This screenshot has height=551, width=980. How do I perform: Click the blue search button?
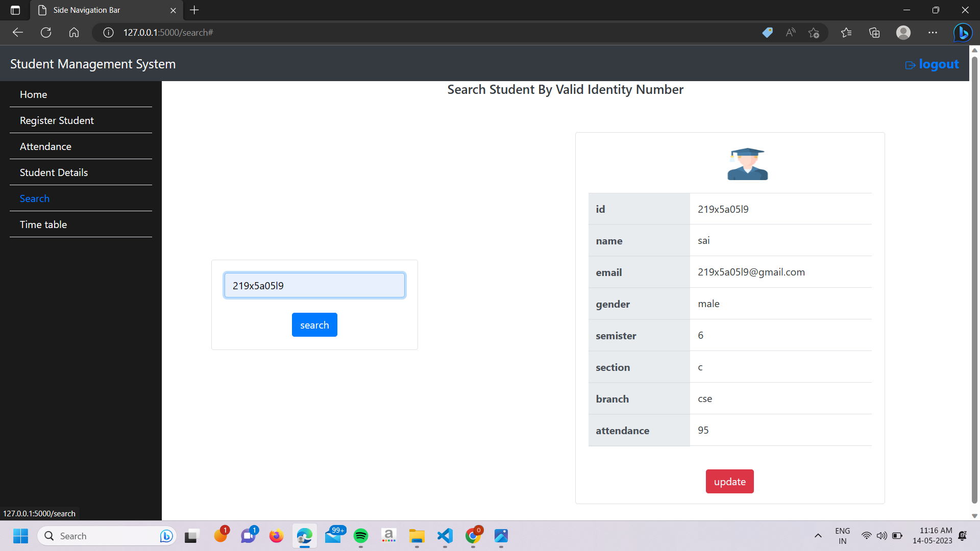314,324
